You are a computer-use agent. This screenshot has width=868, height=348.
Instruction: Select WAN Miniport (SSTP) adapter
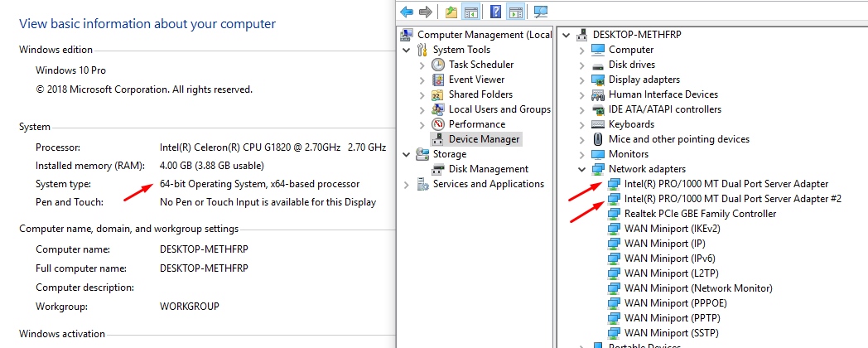point(672,333)
